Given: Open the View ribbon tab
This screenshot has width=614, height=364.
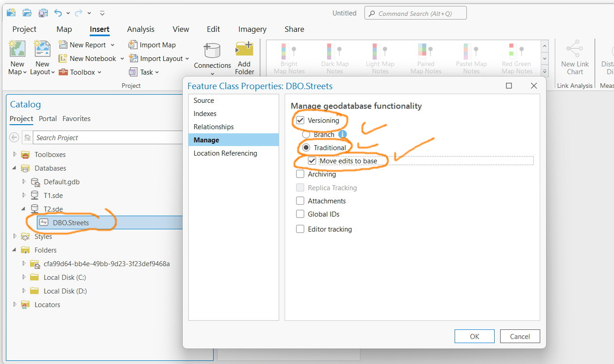Looking at the screenshot, I should [181, 29].
